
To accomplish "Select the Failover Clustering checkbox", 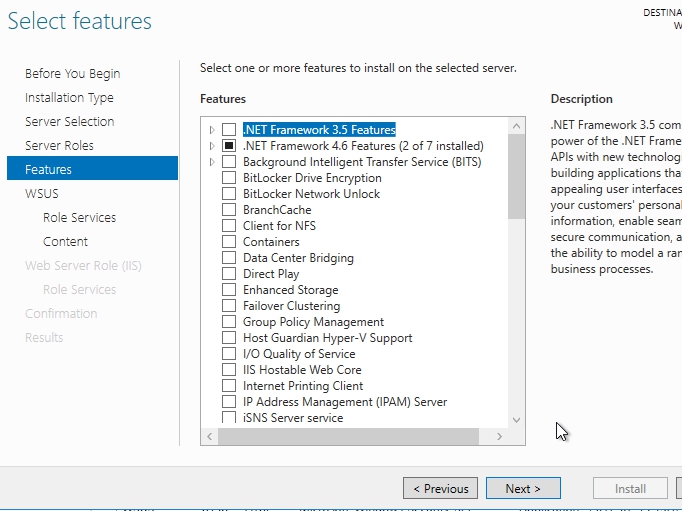I will [229, 306].
